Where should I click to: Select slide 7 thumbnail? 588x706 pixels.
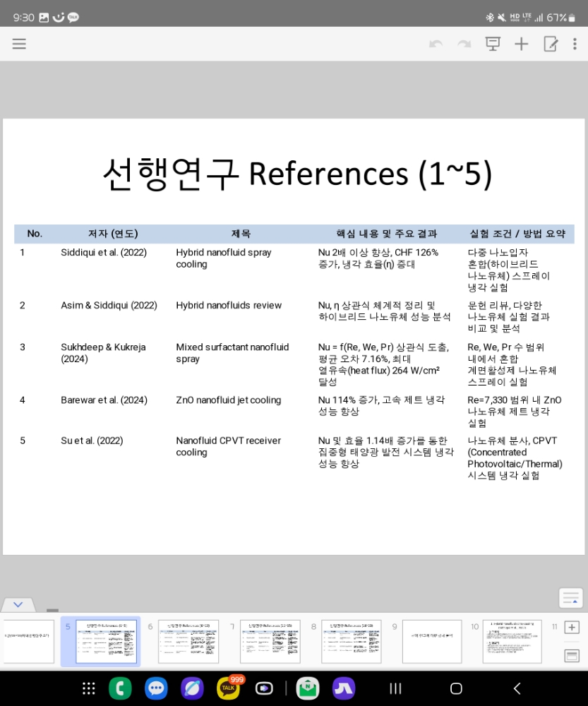(270, 641)
